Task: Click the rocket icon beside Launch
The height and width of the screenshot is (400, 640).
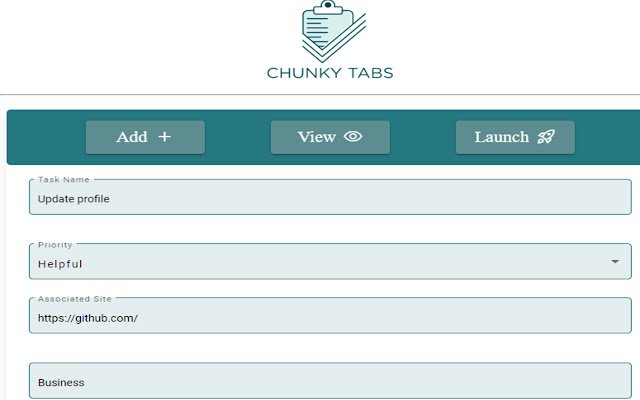Action: 546,137
